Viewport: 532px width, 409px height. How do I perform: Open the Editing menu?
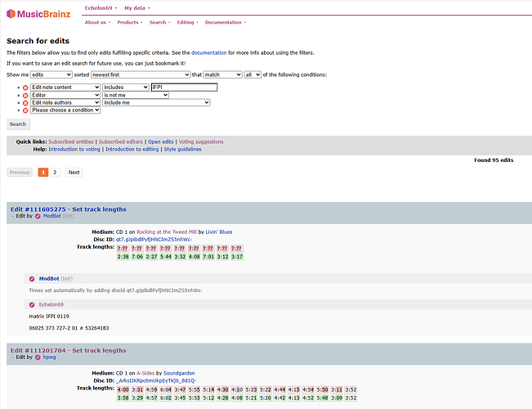187,22
